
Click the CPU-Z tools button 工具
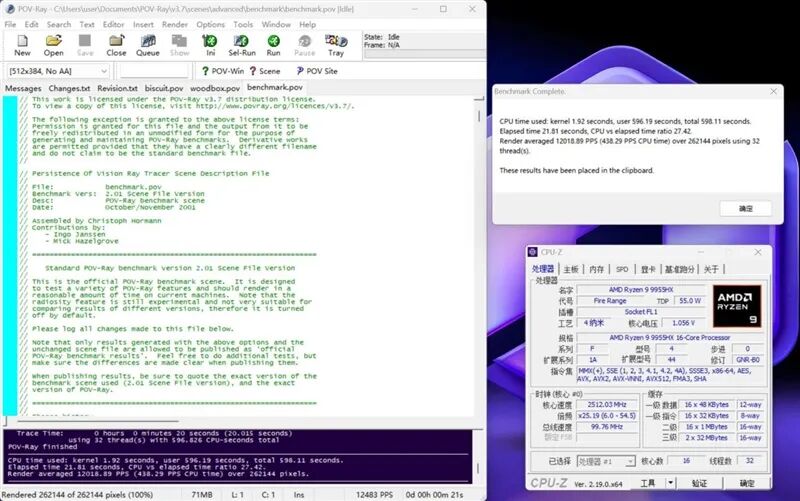point(647,483)
